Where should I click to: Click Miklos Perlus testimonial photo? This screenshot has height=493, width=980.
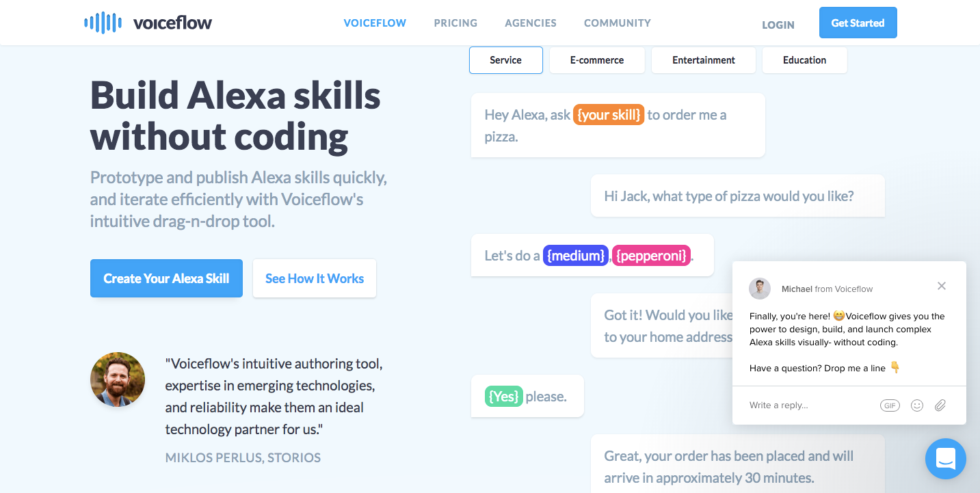coord(118,379)
